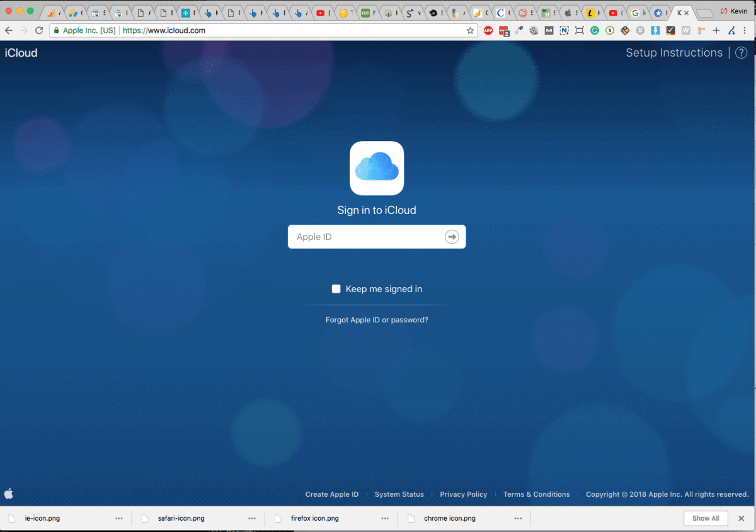
Task: Switch to the YouTube tab next to Google tab
Action: [614, 13]
